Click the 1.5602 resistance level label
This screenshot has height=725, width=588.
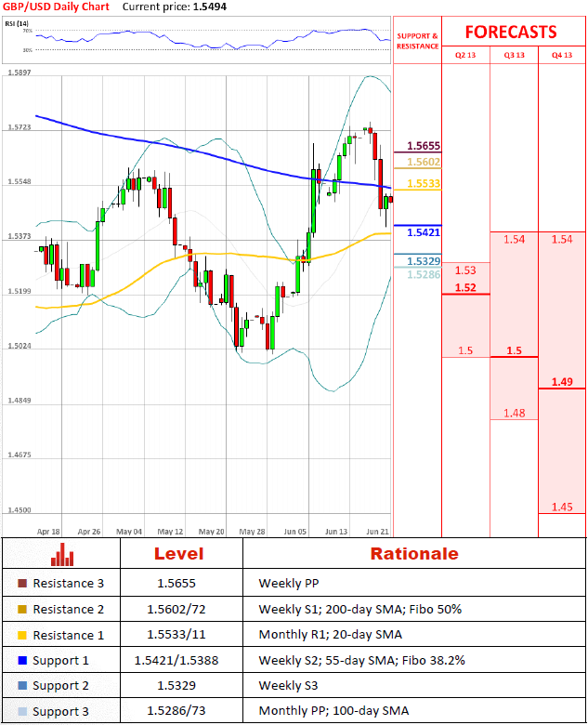tap(424, 162)
